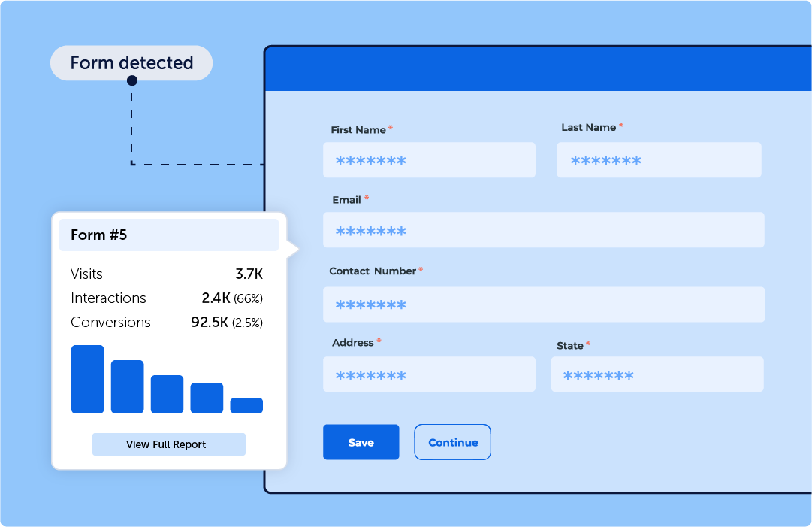The height and width of the screenshot is (527, 812).
Task: Open View Full Report
Action: 168,444
